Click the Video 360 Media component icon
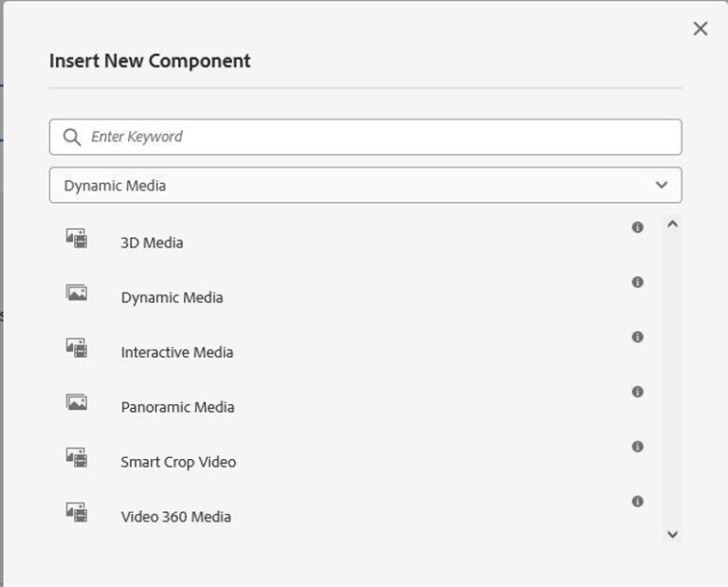Viewport: 728px width, 587px height. (x=77, y=512)
